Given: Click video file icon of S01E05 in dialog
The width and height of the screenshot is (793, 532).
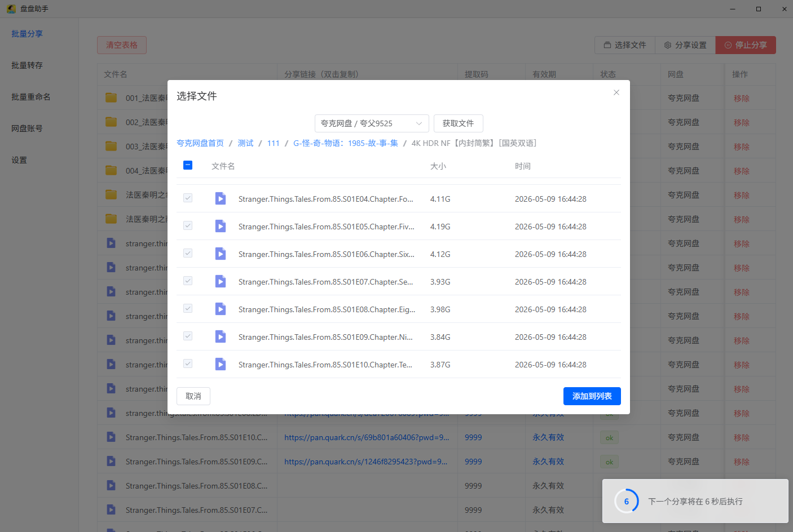Looking at the screenshot, I should tap(221, 226).
